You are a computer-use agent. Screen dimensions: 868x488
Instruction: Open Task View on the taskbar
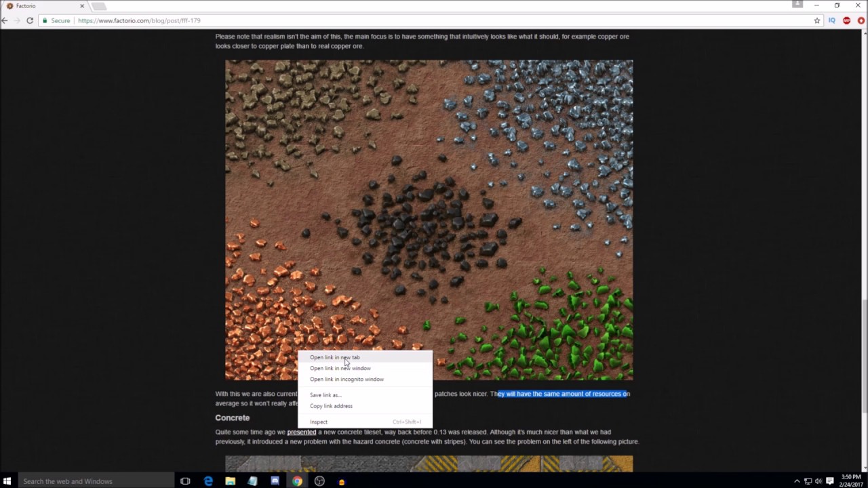click(185, 481)
